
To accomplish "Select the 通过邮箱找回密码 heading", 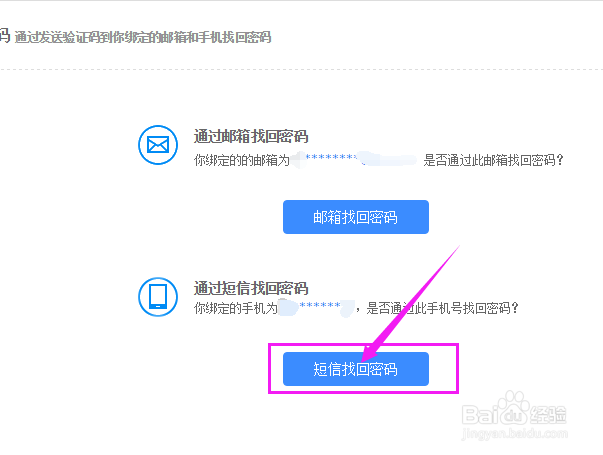I will pos(251,137).
